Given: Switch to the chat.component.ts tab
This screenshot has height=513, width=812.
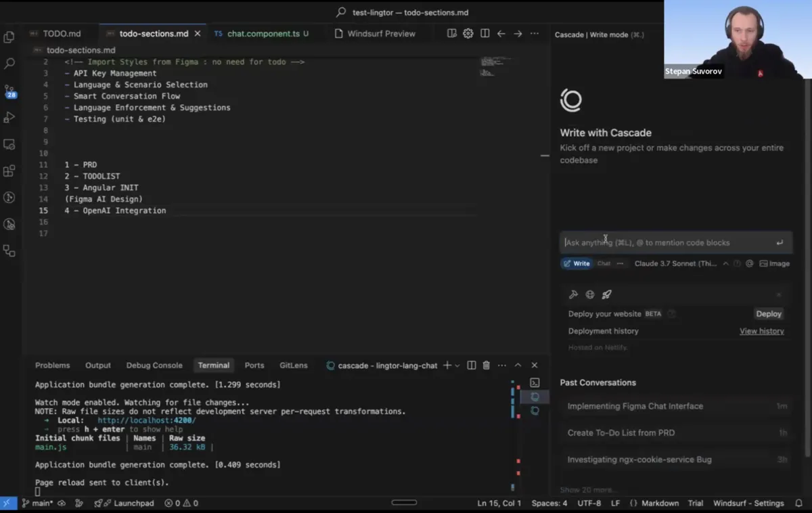Looking at the screenshot, I should [x=263, y=33].
